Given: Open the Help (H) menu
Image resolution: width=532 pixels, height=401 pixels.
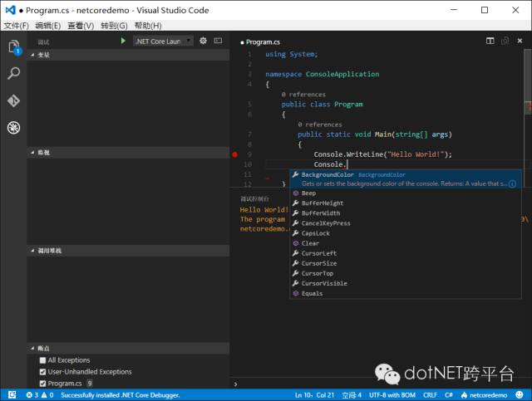Looking at the screenshot, I should [148, 26].
